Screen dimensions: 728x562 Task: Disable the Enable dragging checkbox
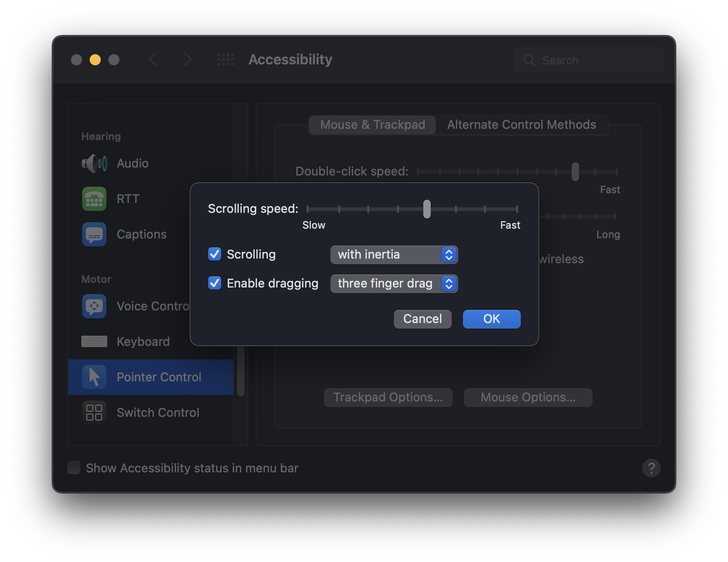(x=215, y=283)
